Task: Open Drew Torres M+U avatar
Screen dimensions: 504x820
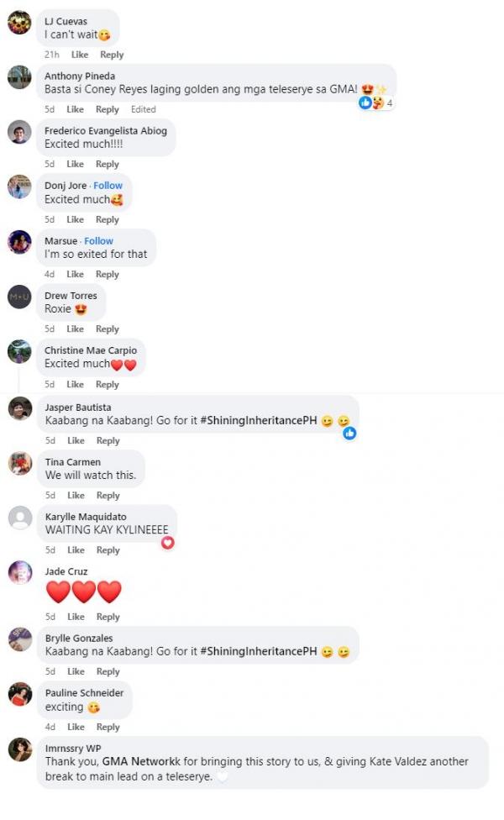Action: click(x=19, y=297)
